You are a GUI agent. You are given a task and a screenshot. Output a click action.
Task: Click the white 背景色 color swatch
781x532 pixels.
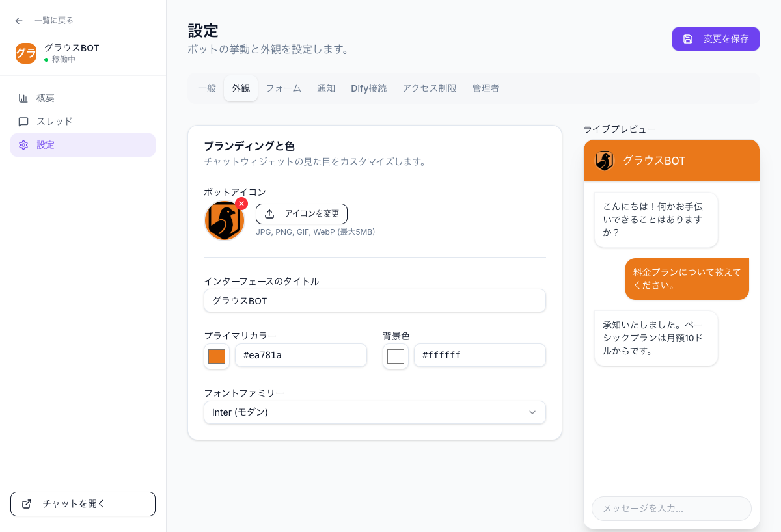tap(396, 355)
